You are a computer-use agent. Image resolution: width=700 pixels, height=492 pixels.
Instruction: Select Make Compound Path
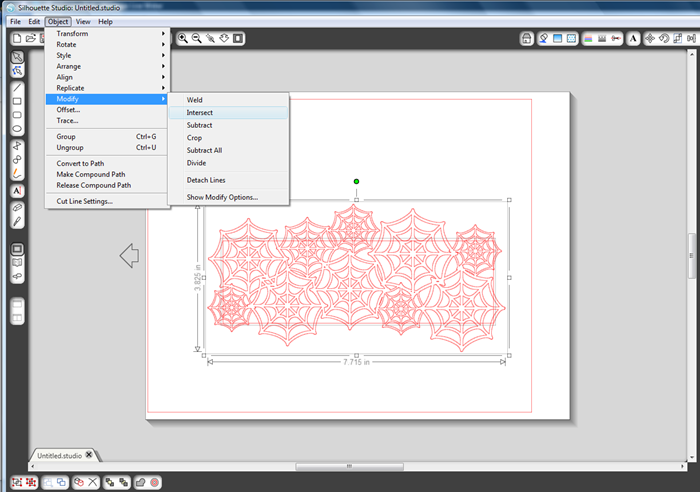coord(106,174)
